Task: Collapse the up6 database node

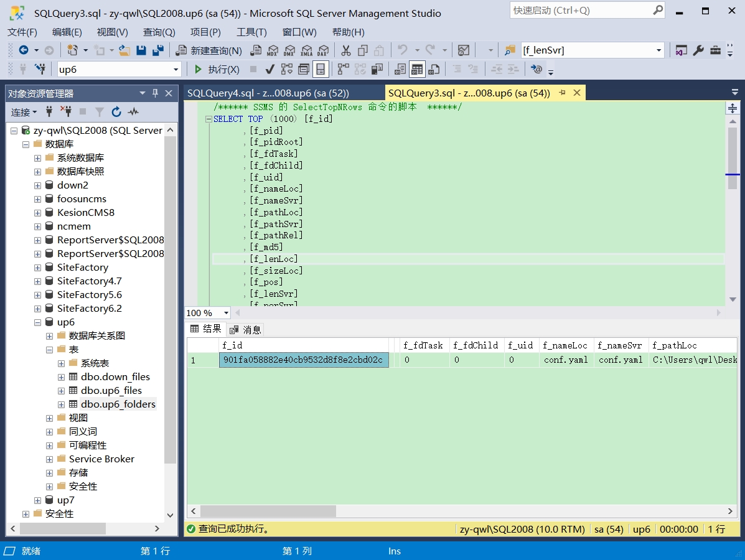Action: pos(37,322)
